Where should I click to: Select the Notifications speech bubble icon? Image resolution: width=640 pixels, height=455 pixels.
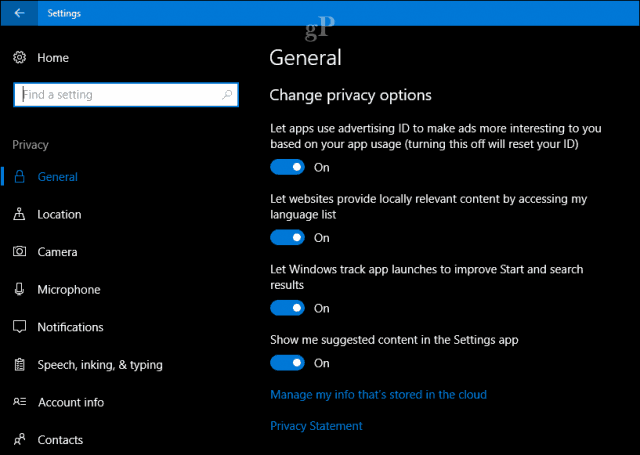pos(19,327)
